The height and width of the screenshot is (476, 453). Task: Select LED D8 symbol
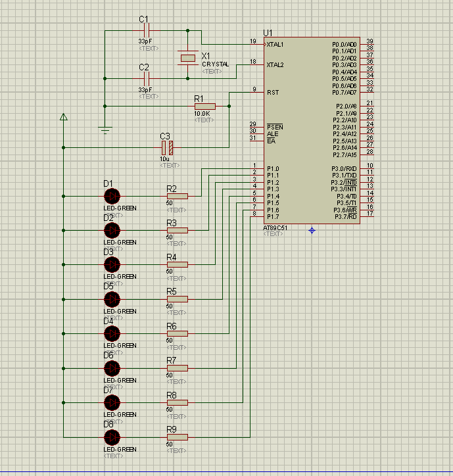112,437
